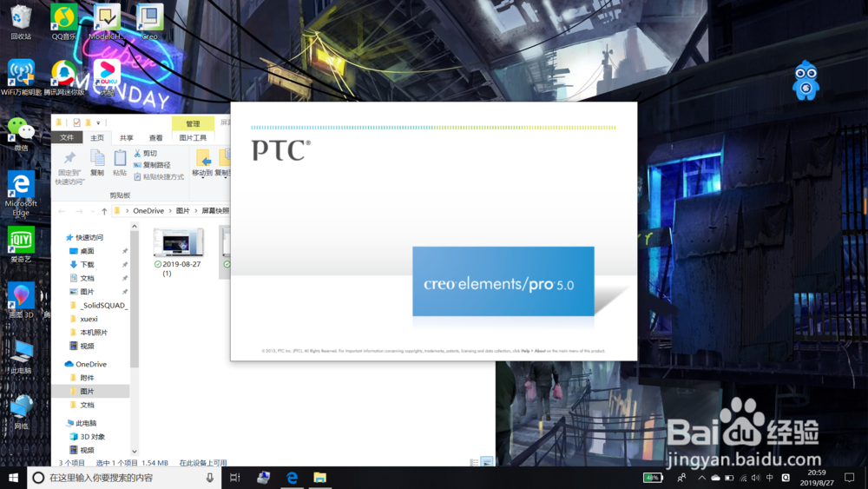Click the blue robot desktop widget
This screenshot has width=868, height=489.
pos(806,81)
